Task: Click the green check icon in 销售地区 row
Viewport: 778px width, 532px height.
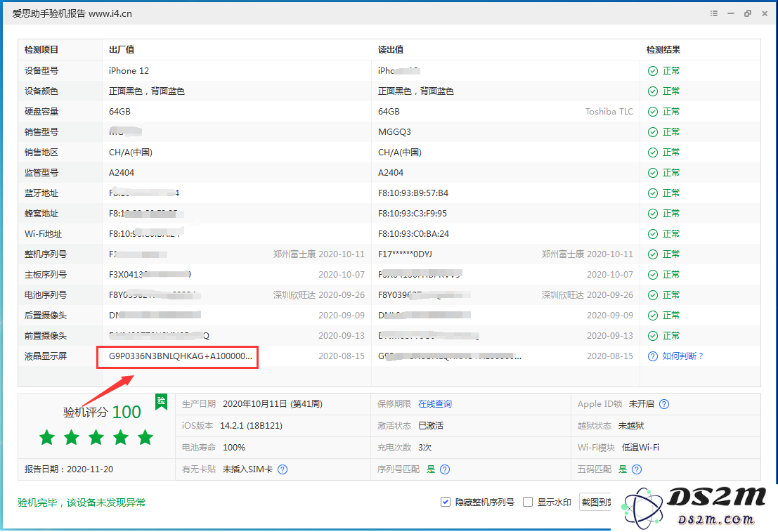Action: coord(652,153)
